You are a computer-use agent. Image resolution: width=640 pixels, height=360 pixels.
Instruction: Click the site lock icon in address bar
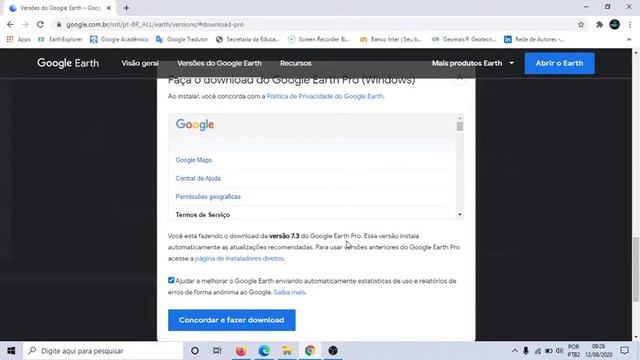coord(59,24)
